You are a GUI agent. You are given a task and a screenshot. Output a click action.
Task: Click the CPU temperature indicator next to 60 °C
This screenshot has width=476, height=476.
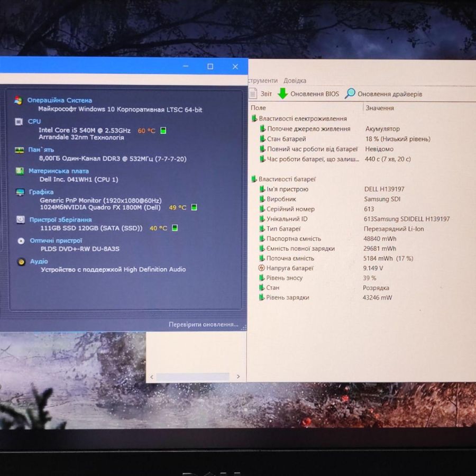163,131
